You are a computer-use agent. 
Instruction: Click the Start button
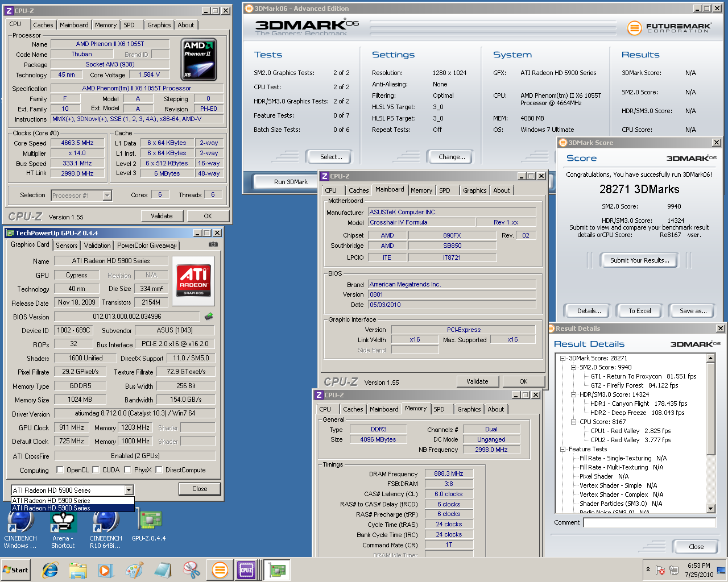coord(16,570)
